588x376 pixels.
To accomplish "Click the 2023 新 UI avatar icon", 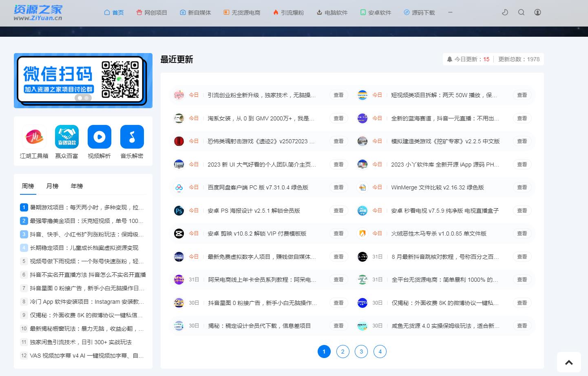I will pyautogui.click(x=179, y=165).
